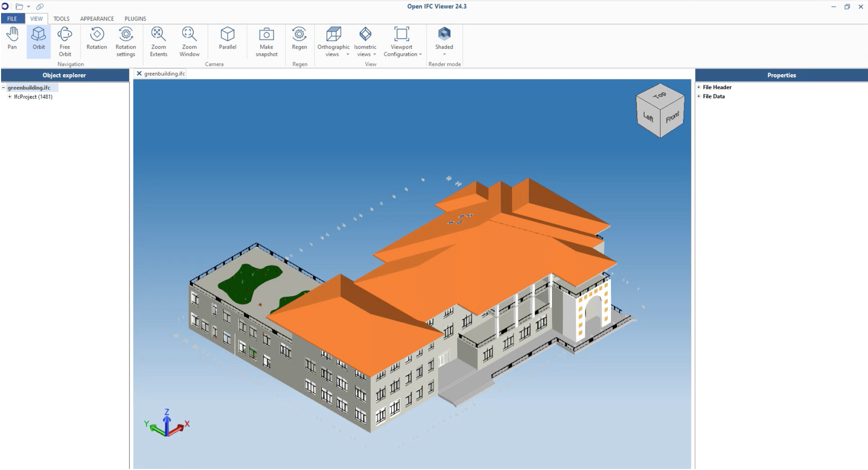This screenshot has height=470, width=868.
Task: Open the Shaded render mode dropdown
Action: 444,42
